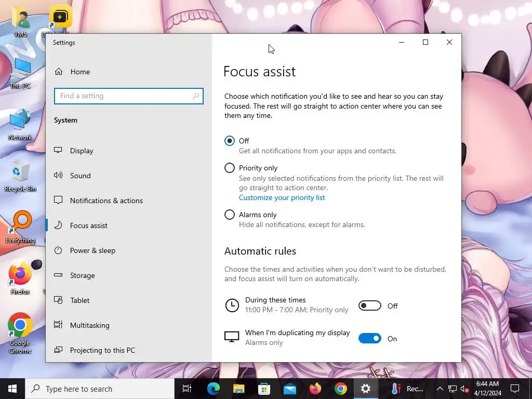This screenshot has height=399, width=532.
Task: Turn off the duplicating my display switch
Action: [370, 338]
